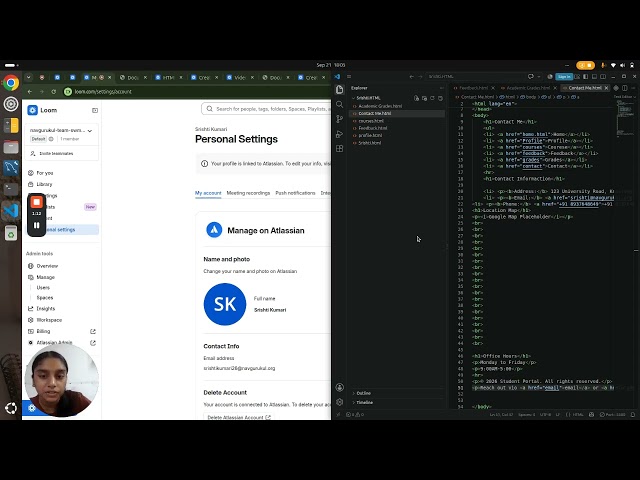Image resolution: width=640 pixels, height=480 pixels.
Task: Select the My account tab
Action: coord(208,193)
